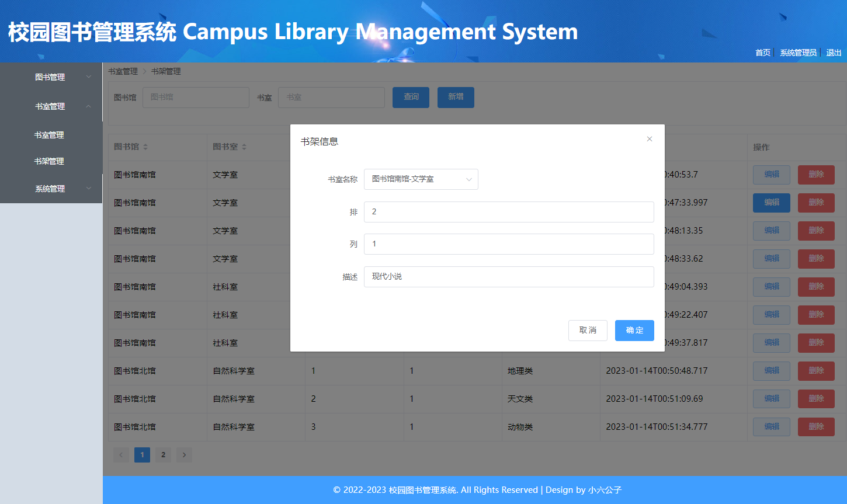Log out via the 退出 link
The width and height of the screenshot is (847, 504).
[834, 53]
